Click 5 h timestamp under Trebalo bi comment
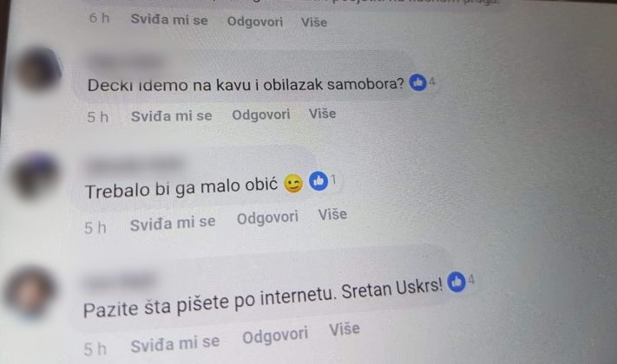This screenshot has height=364, width=617. pos(95,228)
